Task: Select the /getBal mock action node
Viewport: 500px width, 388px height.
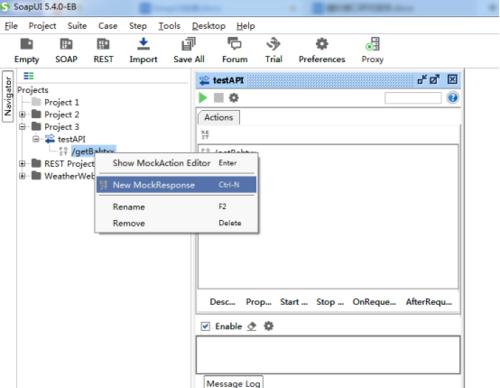Action: click(x=93, y=151)
